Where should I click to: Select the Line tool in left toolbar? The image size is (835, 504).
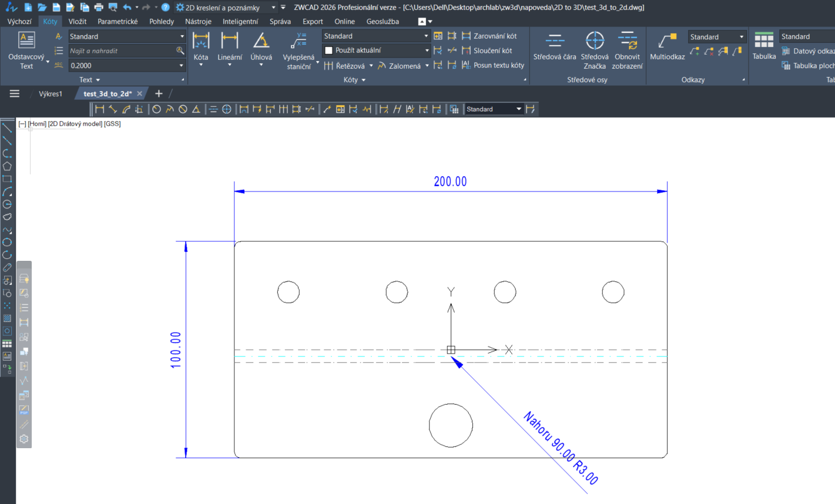tap(7, 127)
